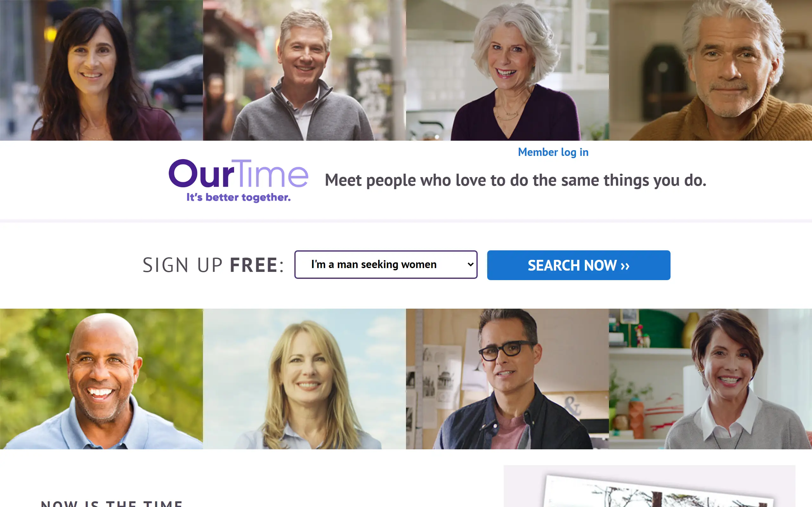This screenshot has height=507, width=812.
Task: Expand the 'I'm a man seeking women' dropdown
Action: pyautogui.click(x=386, y=265)
